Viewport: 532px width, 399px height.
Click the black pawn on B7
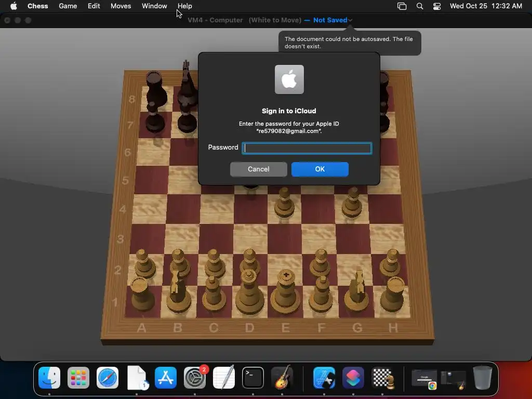click(187, 118)
